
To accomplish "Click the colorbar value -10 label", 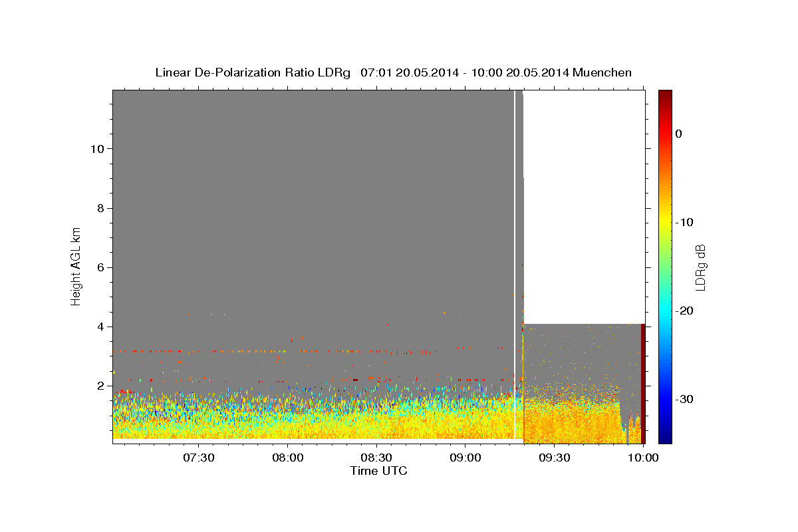I will click(685, 222).
